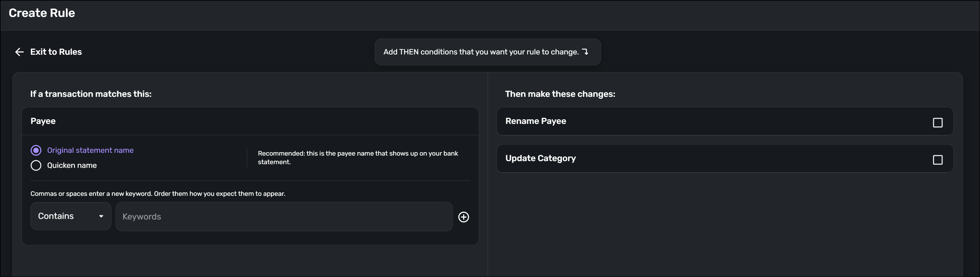Click the Update Category row label

click(x=540, y=158)
